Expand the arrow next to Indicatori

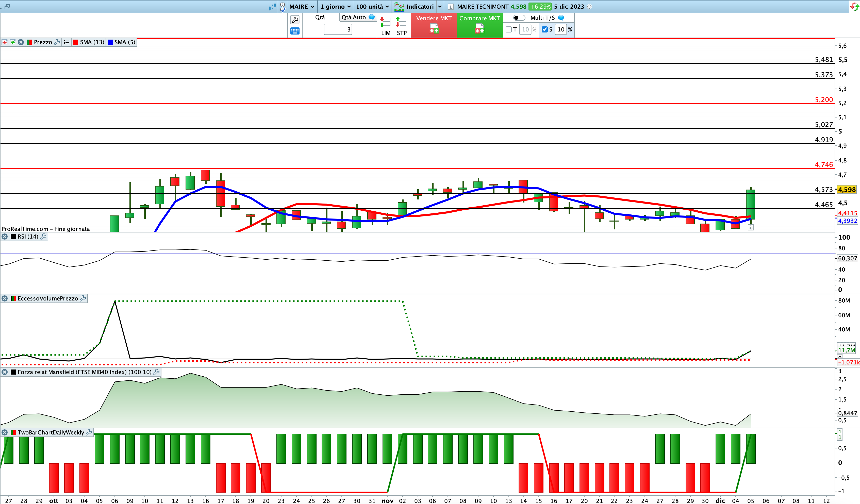coord(440,7)
